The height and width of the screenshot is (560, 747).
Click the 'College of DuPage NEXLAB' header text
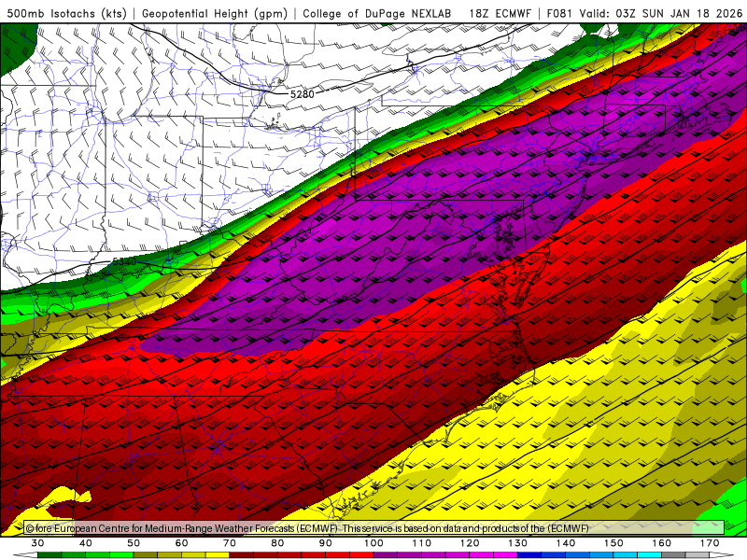pos(377,13)
